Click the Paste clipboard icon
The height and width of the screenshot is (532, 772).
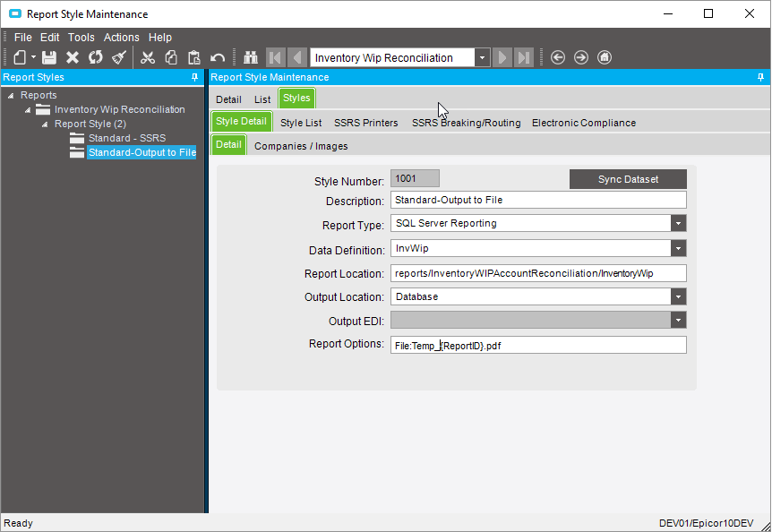tap(194, 57)
